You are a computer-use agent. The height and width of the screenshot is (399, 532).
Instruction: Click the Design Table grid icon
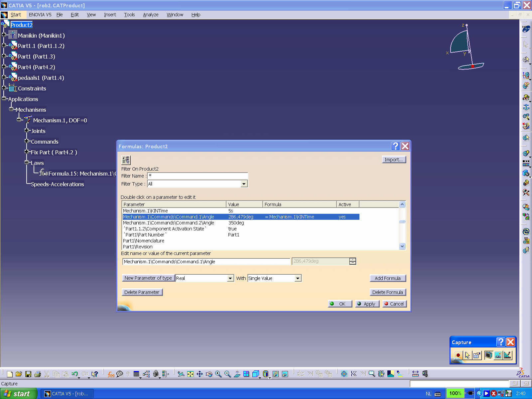coord(136,374)
